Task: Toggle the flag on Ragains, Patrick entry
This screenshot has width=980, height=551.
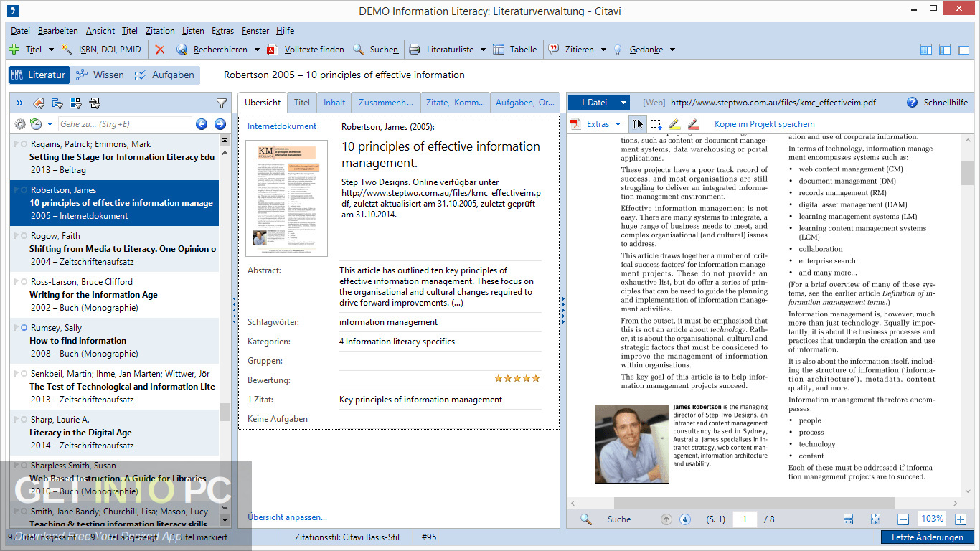Action: tap(17, 144)
